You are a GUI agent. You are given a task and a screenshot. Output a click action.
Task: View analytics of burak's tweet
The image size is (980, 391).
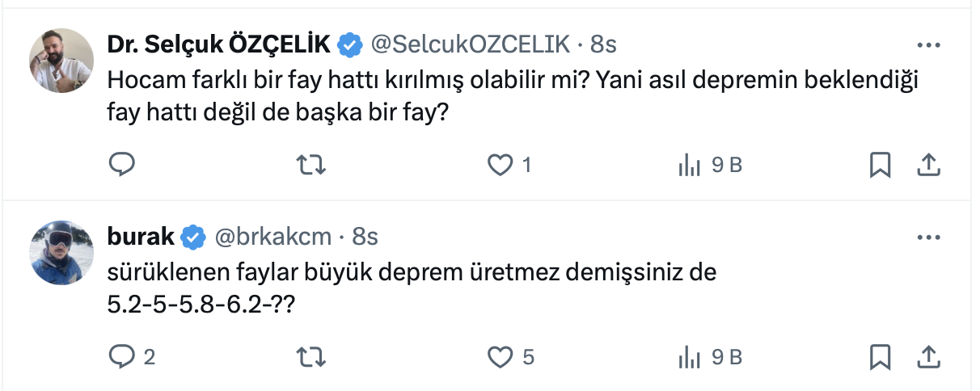[x=689, y=355]
